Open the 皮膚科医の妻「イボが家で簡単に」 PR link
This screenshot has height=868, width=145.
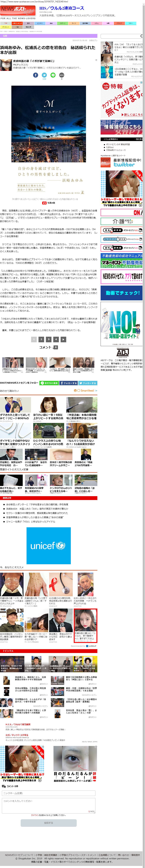[34, 61]
